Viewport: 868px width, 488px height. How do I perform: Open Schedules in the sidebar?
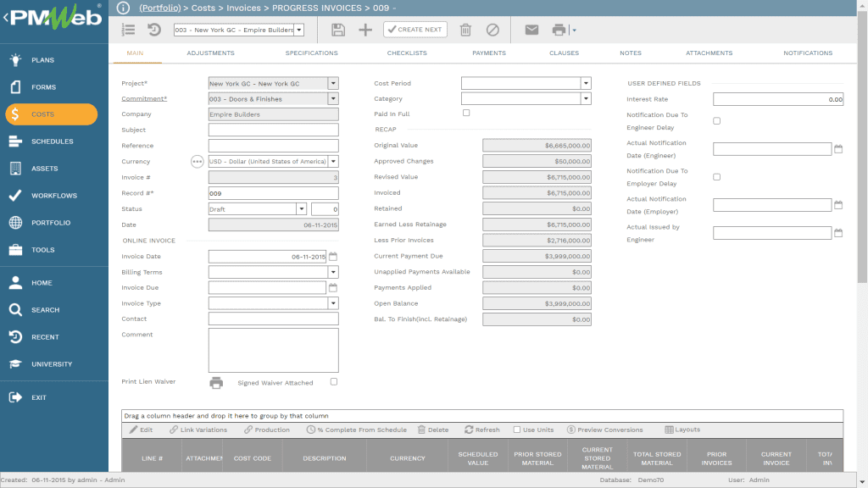(53, 141)
